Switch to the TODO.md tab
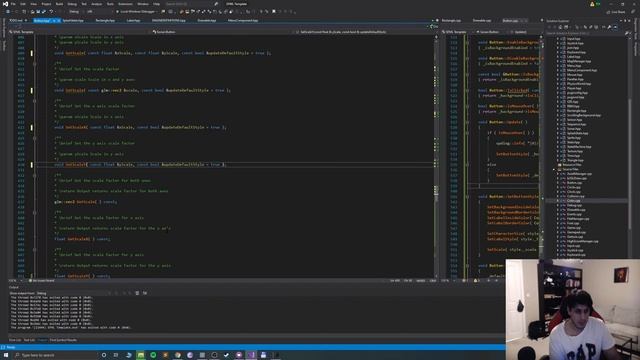Image resolution: width=640 pixels, height=360 pixels. point(16,20)
